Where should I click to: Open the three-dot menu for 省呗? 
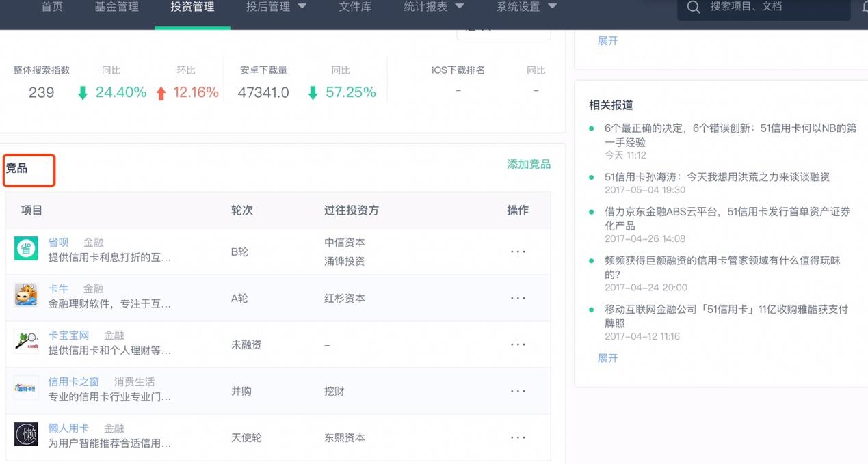pos(518,251)
